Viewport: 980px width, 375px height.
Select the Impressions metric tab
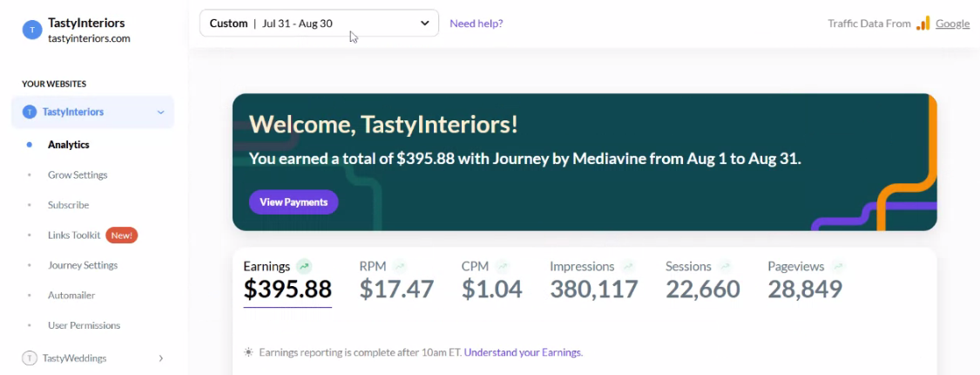pyautogui.click(x=594, y=281)
